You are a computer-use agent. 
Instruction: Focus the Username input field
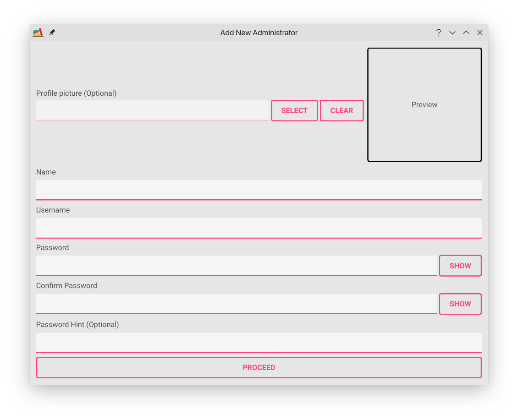pos(259,228)
